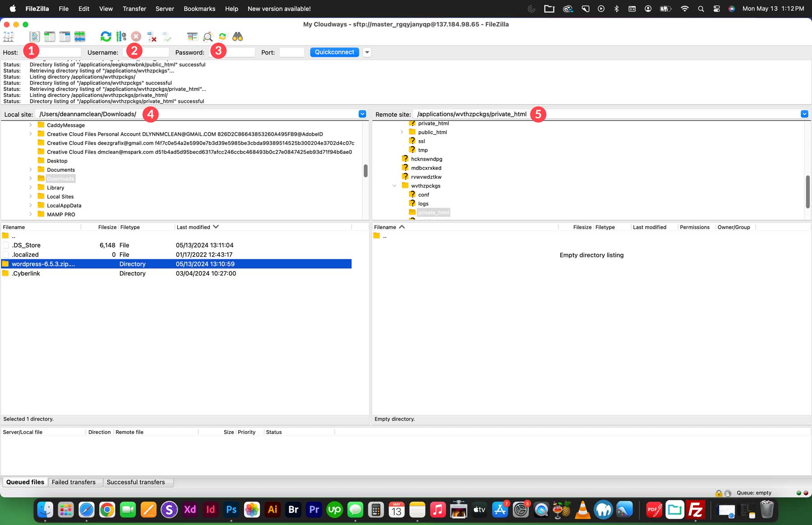Refresh the file and folder lists
The height and width of the screenshot is (525, 812).
tap(106, 37)
